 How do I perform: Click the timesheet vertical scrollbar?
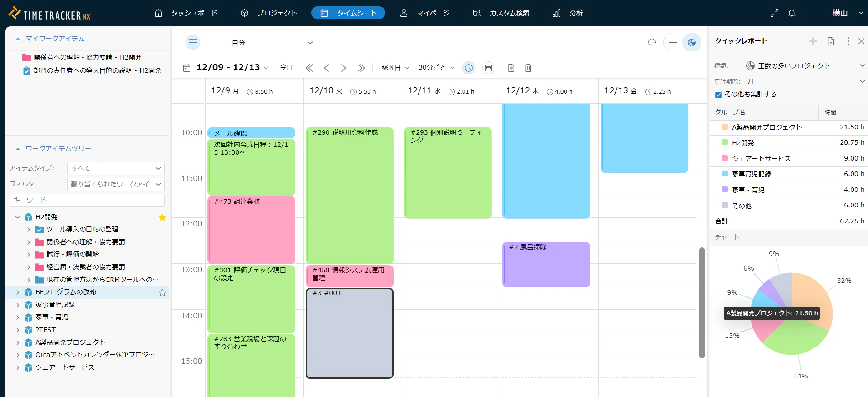tap(701, 302)
